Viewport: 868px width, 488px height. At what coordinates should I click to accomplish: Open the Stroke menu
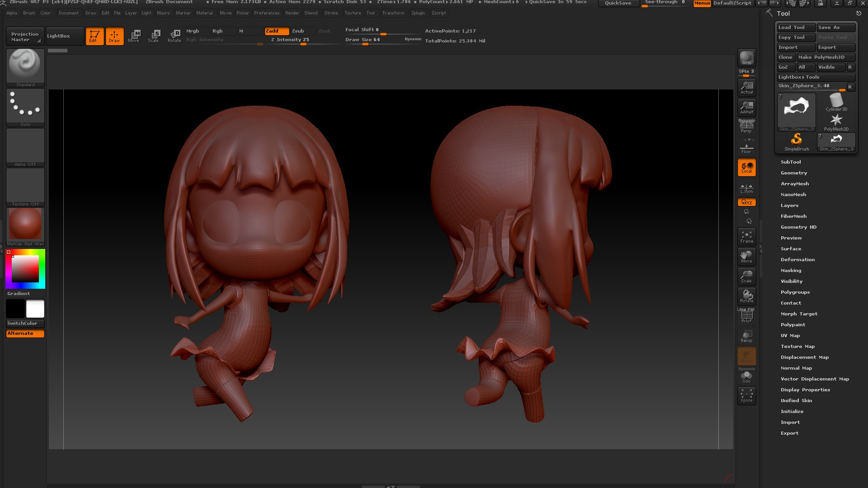pyautogui.click(x=331, y=13)
